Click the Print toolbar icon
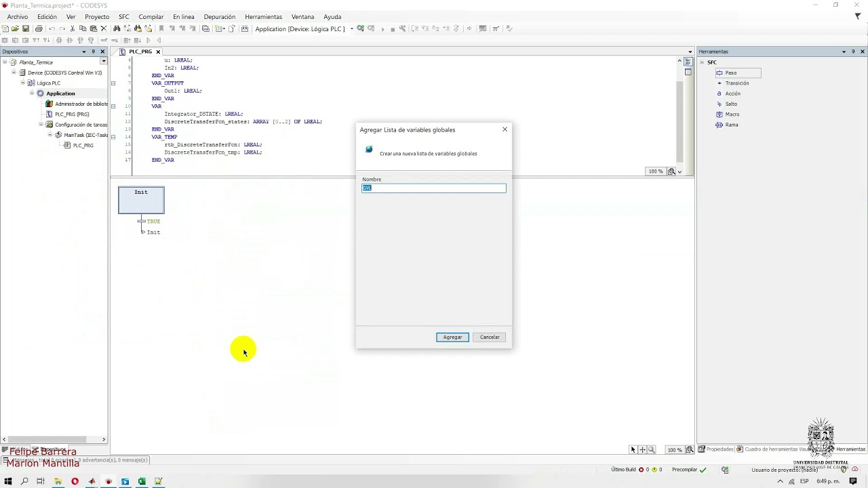The width and height of the screenshot is (868, 488). tap(39, 28)
